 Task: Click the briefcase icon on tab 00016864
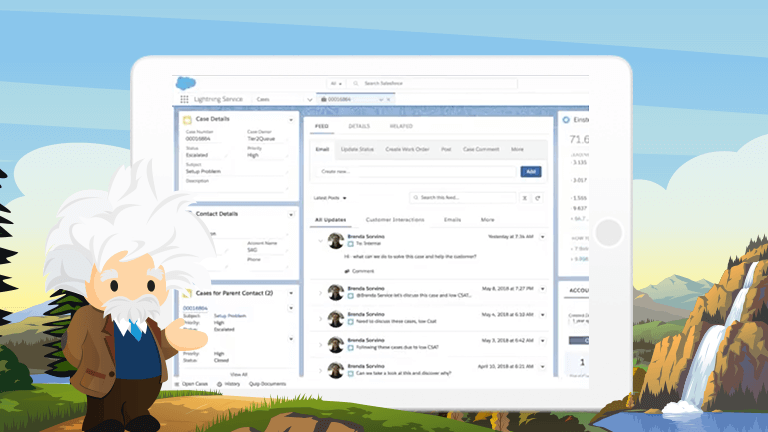coord(323,99)
